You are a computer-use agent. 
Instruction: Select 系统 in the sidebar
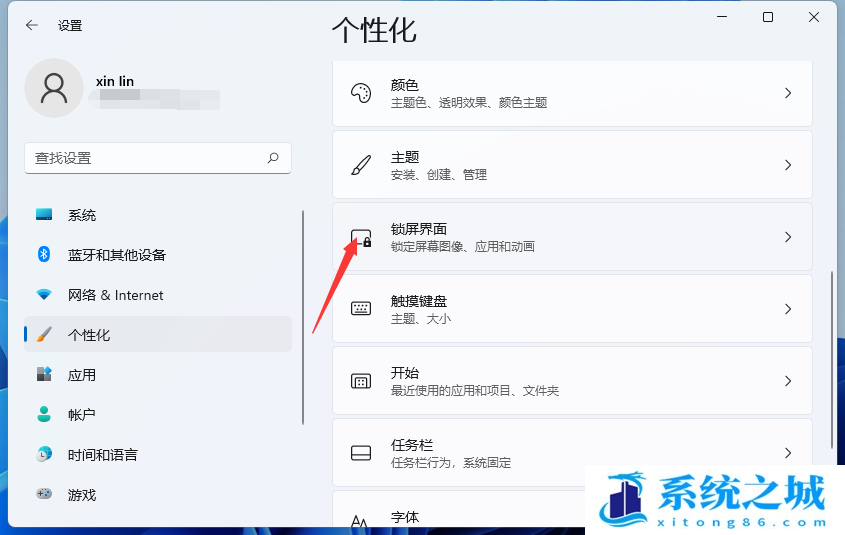point(82,215)
